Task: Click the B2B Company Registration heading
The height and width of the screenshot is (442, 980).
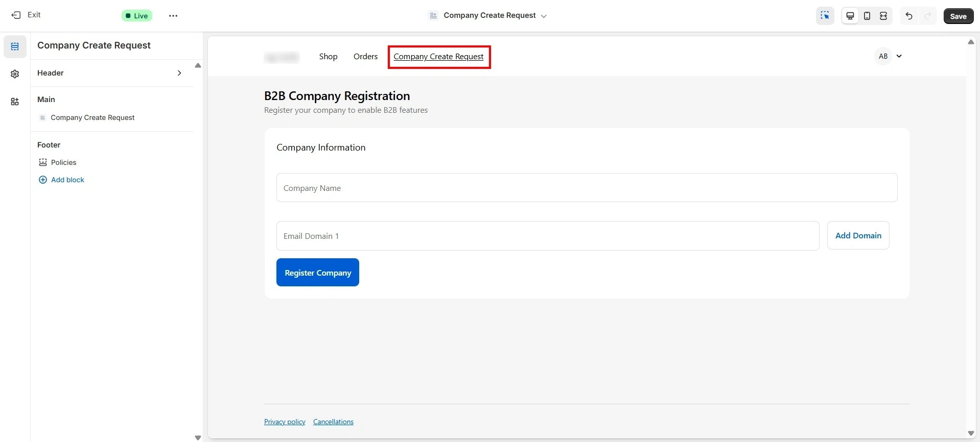Action: [337, 96]
